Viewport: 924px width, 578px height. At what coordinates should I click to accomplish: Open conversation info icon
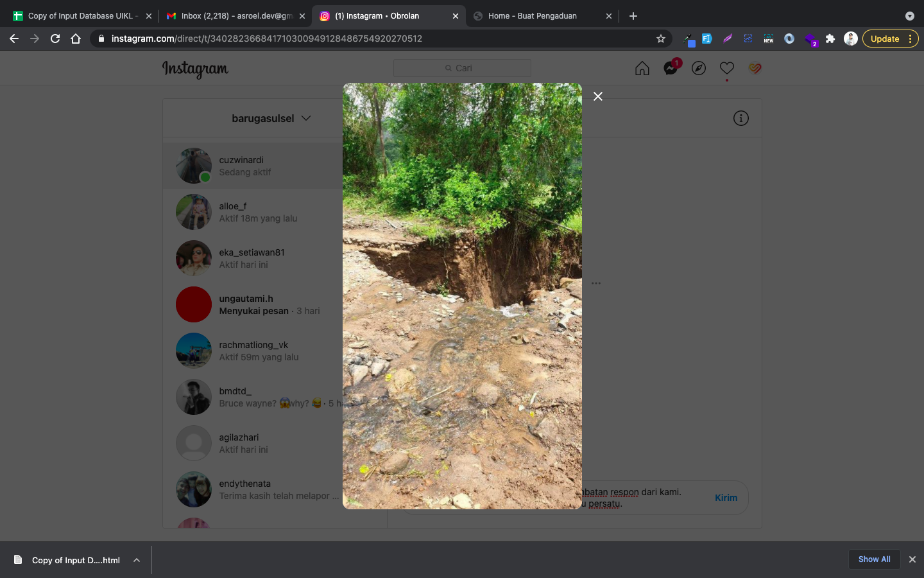click(x=741, y=118)
